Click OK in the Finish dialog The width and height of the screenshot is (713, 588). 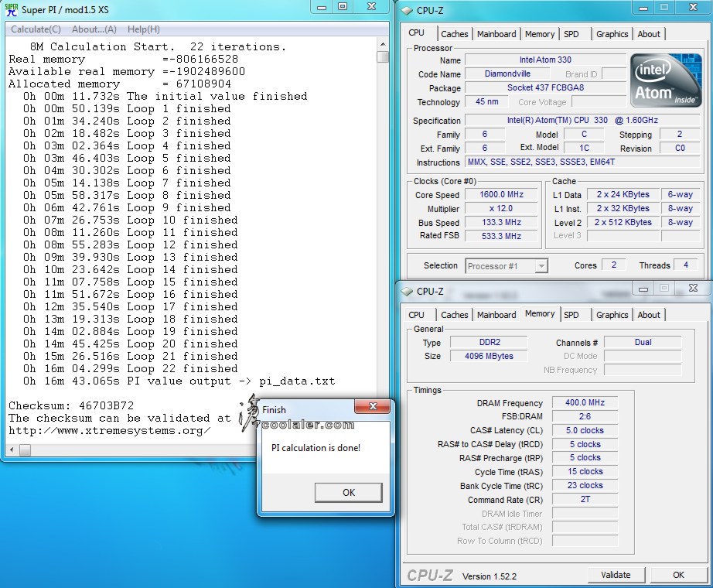click(x=349, y=492)
